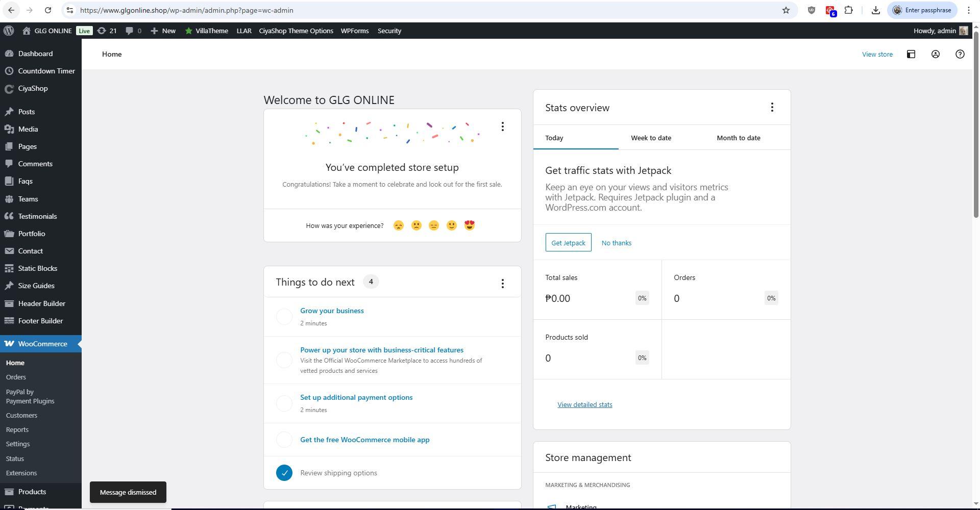Open the account circle icon in header
This screenshot has width=980, height=510.
pyautogui.click(x=935, y=54)
